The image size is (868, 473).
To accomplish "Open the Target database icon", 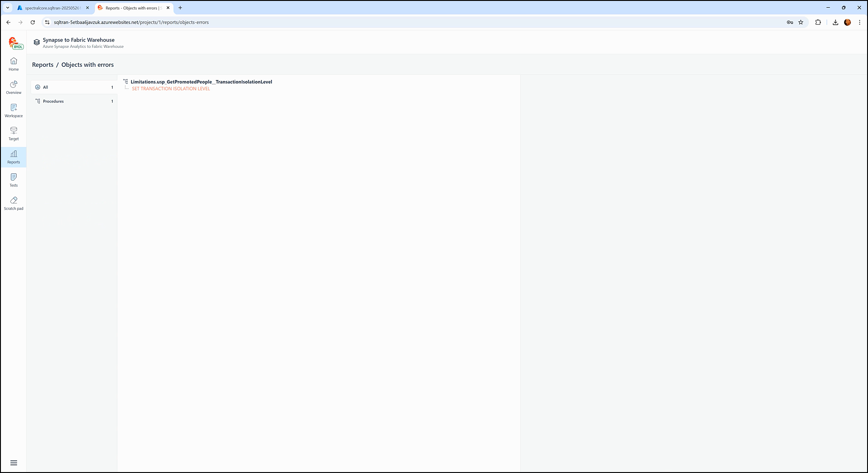I will (14, 134).
